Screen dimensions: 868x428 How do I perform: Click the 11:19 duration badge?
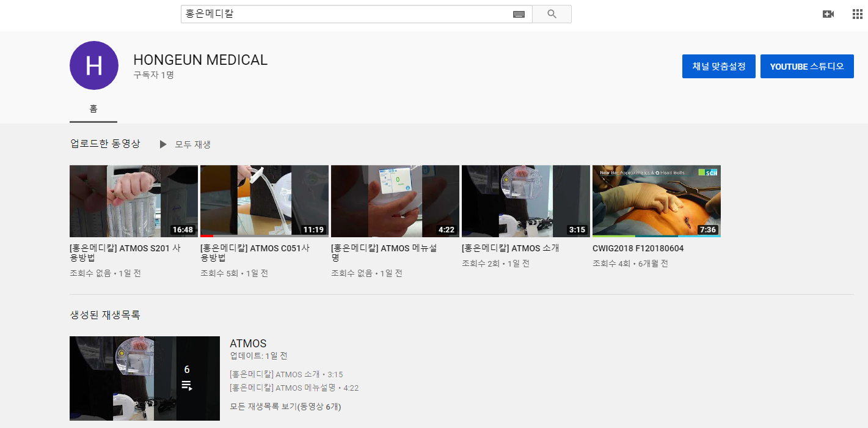314,230
